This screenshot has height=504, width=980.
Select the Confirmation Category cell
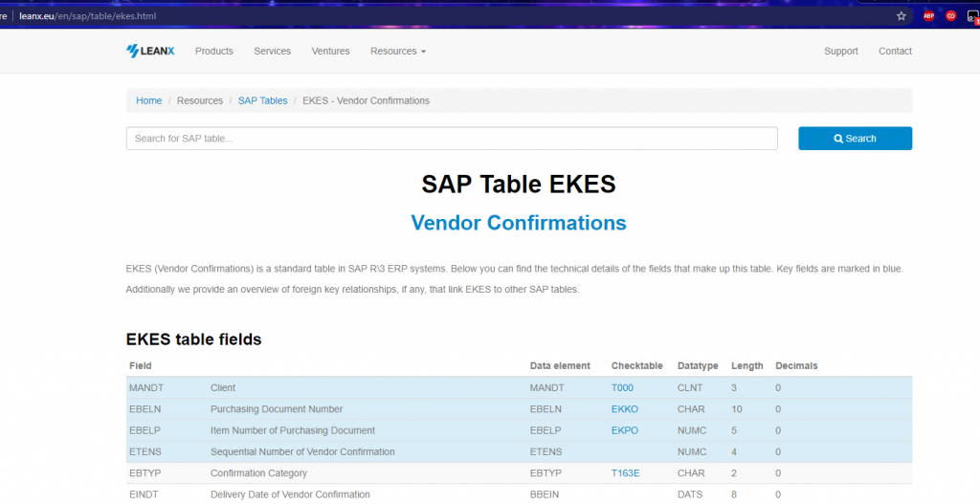[x=258, y=473]
